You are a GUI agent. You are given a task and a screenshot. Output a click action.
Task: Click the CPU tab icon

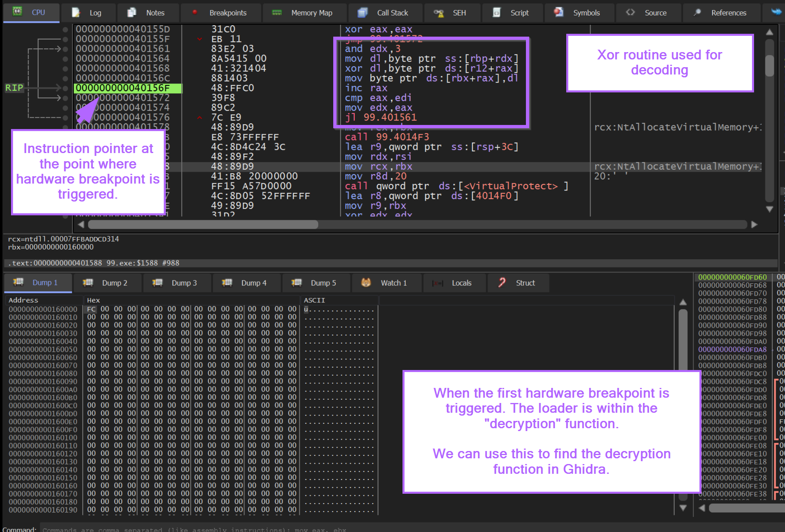click(17, 11)
